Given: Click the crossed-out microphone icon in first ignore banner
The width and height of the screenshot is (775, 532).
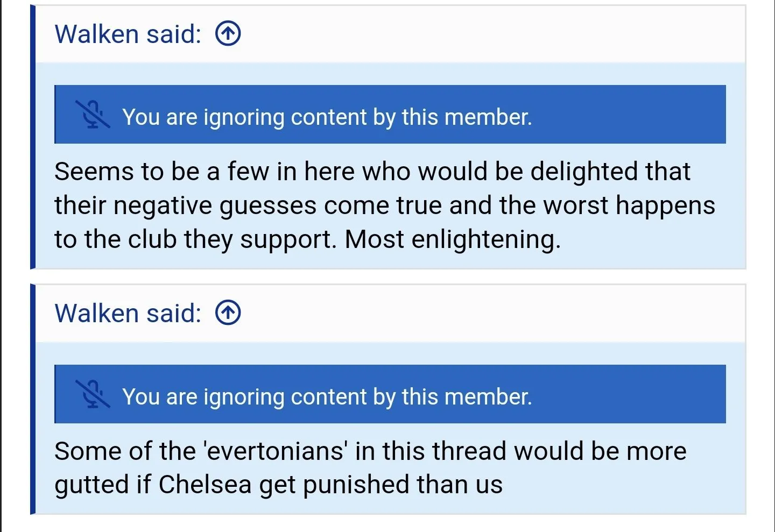Looking at the screenshot, I should (x=93, y=115).
